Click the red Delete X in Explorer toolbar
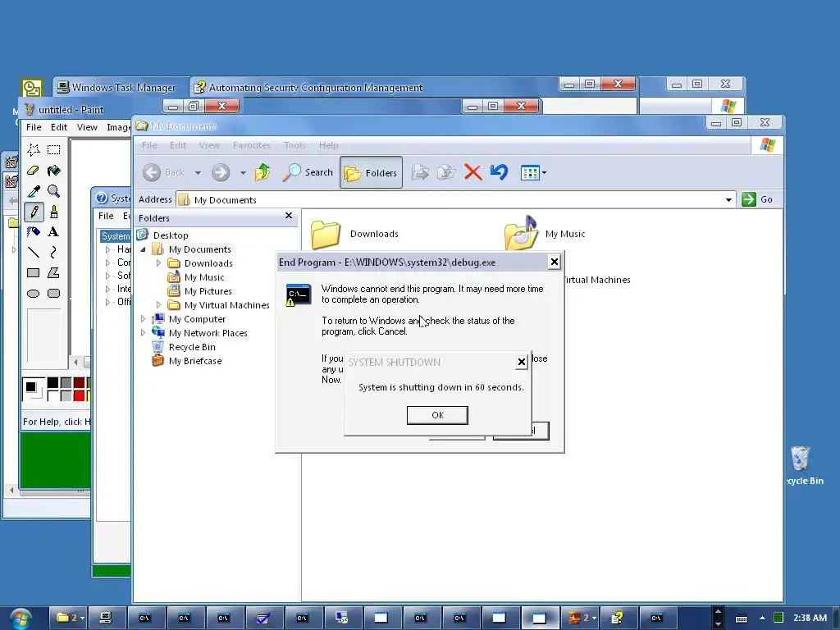The height and width of the screenshot is (630, 840). [472, 172]
